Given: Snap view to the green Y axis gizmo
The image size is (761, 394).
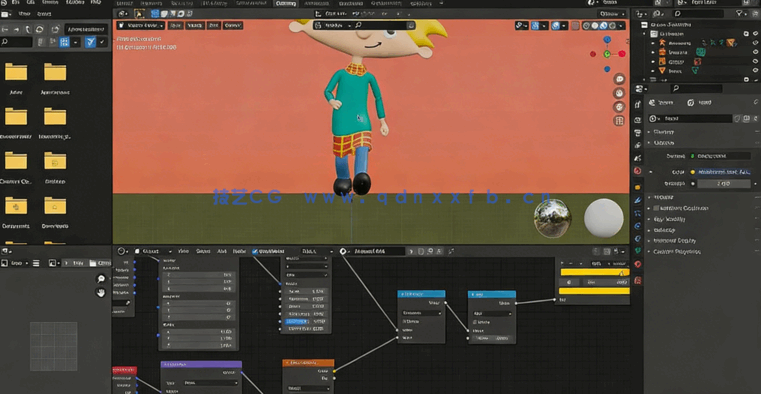Looking at the screenshot, I should coord(607,54).
